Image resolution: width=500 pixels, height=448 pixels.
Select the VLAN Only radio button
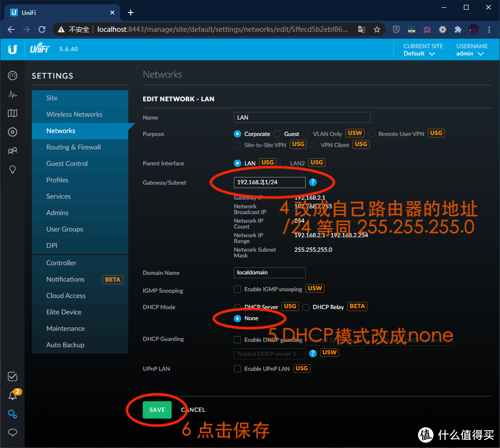306,134
